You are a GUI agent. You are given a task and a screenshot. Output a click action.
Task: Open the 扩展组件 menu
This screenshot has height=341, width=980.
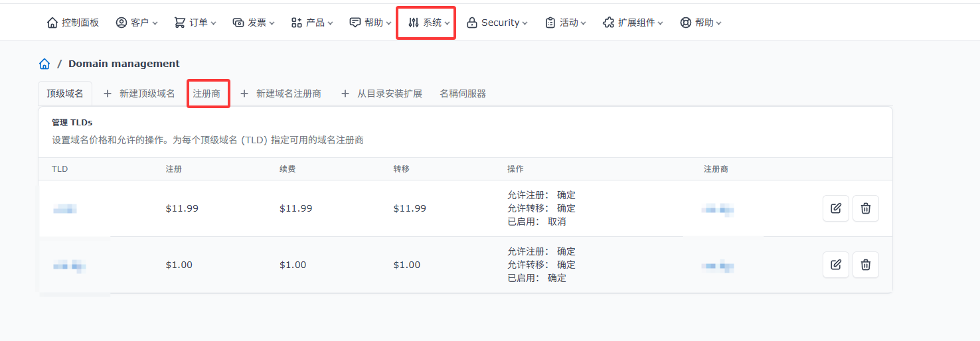(x=633, y=23)
